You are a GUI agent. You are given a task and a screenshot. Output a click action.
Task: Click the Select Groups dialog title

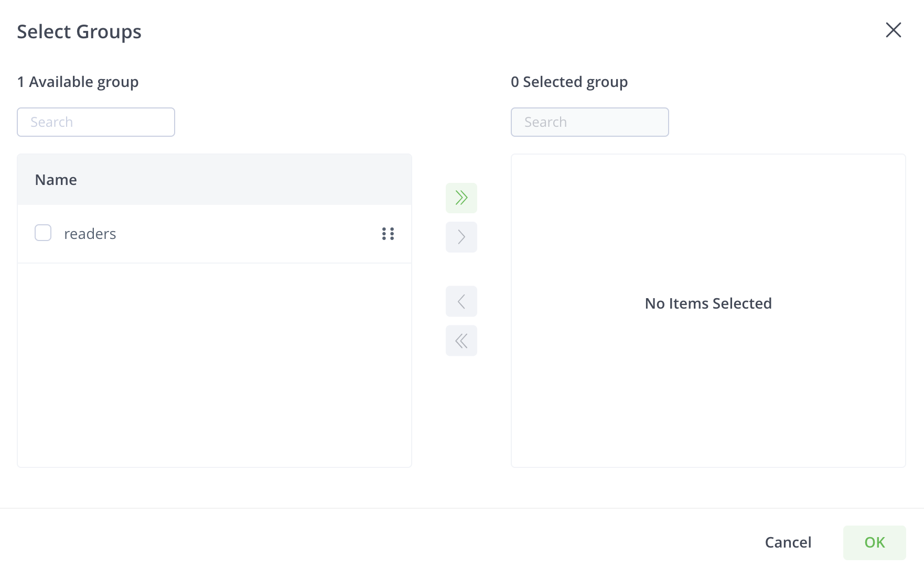tap(79, 31)
